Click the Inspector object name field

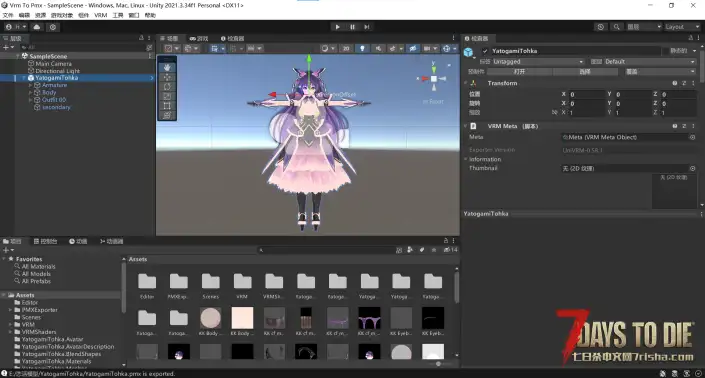pyautogui.click(x=575, y=51)
